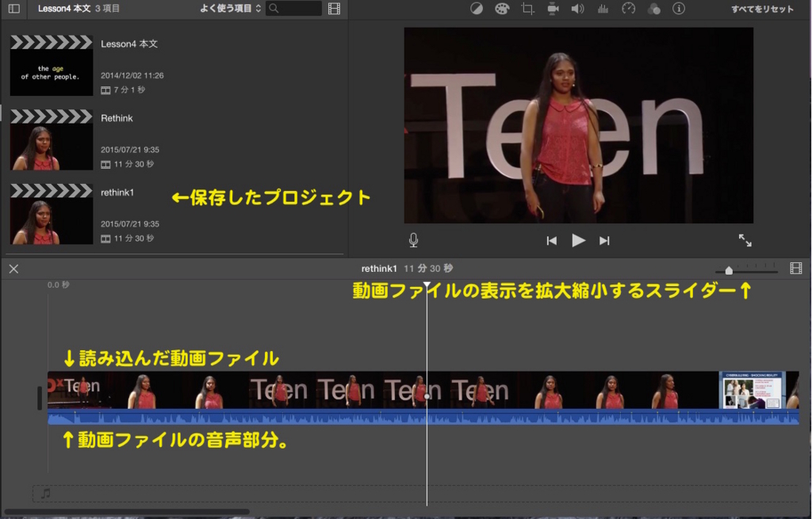Click the Rethink project title

point(117,118)
